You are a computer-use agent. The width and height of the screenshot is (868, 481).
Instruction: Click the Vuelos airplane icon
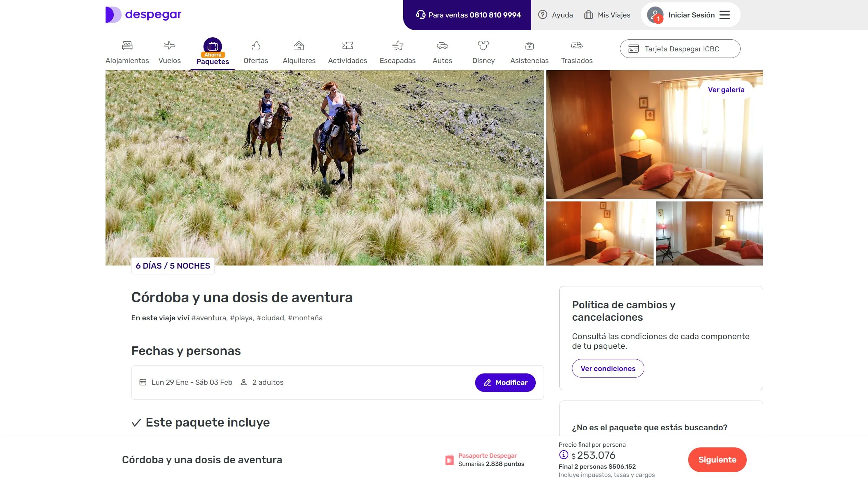tap(169, 45)
